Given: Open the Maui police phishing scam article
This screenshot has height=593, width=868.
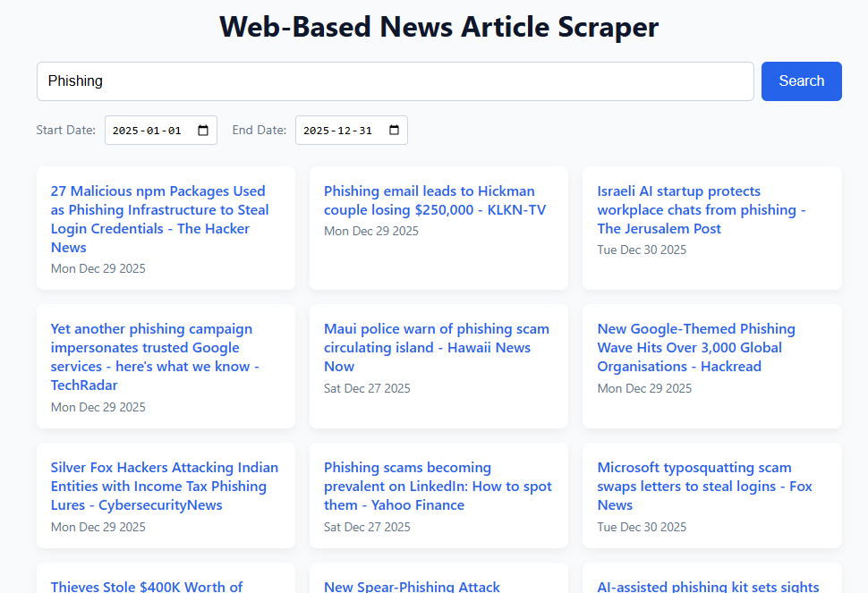Looking at the screenshot, I should [436, 348].
